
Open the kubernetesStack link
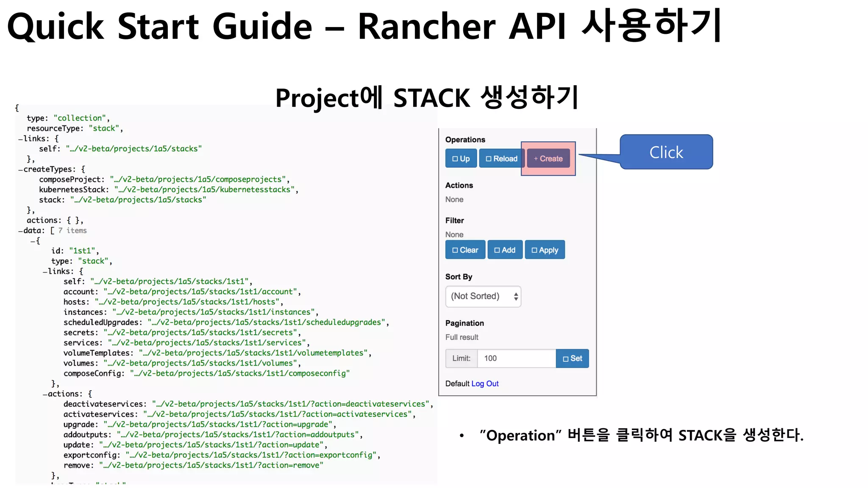click(x=204, y=190)
